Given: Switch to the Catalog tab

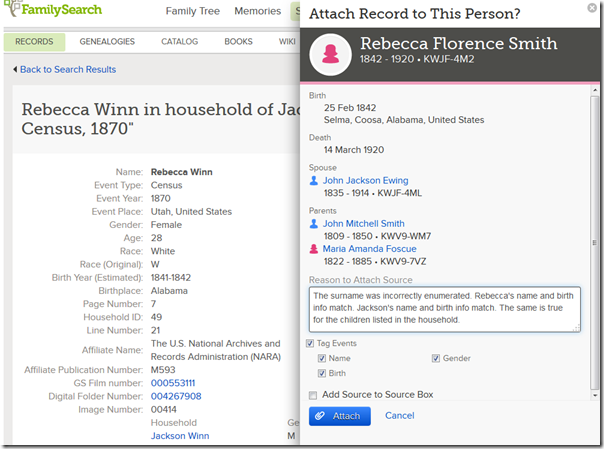Looking at the screenshot, I should 180,42.
